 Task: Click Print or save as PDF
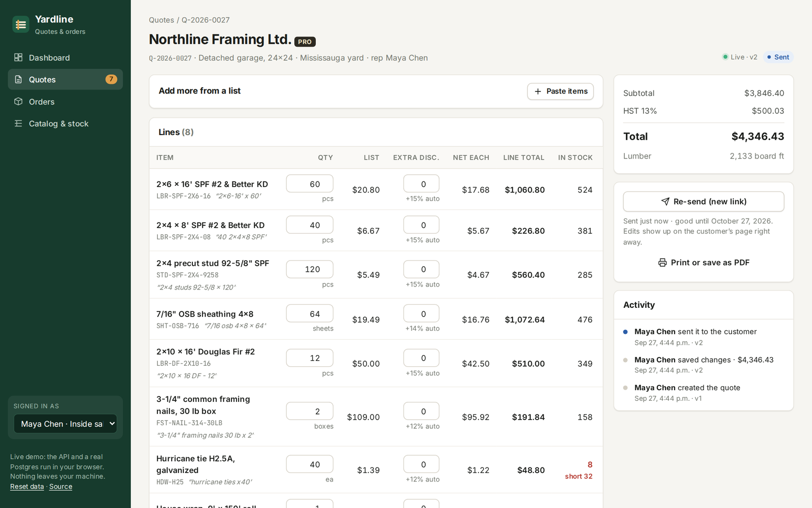(x=703, y=263)
